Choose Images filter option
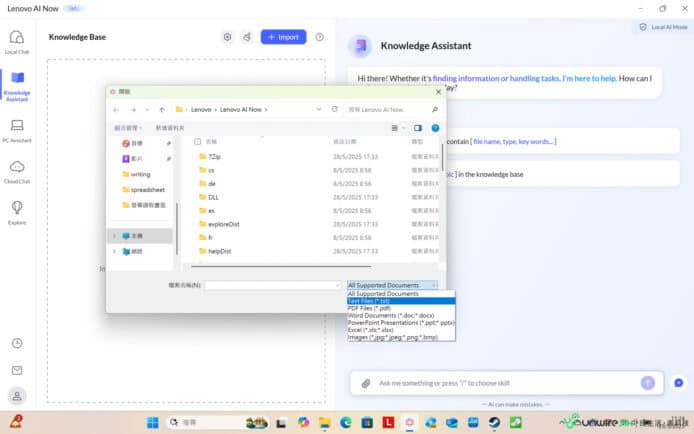 pos(401,337)
